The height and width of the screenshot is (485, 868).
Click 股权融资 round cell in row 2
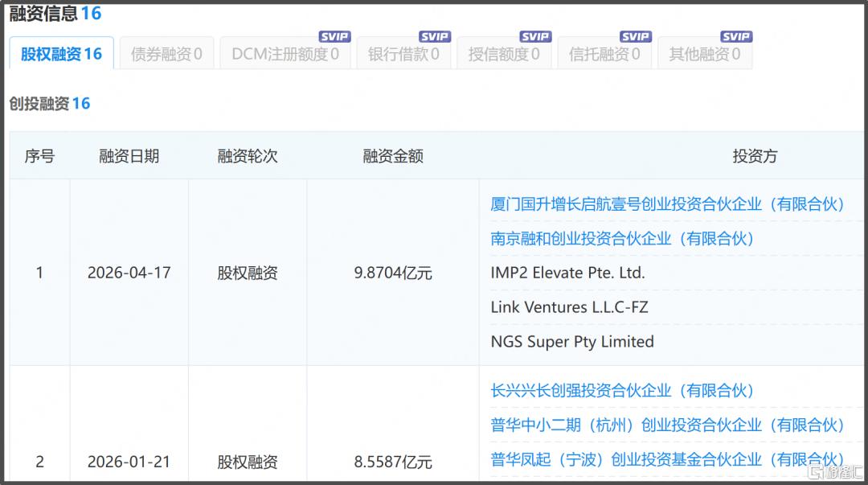(x=248, y=462)
